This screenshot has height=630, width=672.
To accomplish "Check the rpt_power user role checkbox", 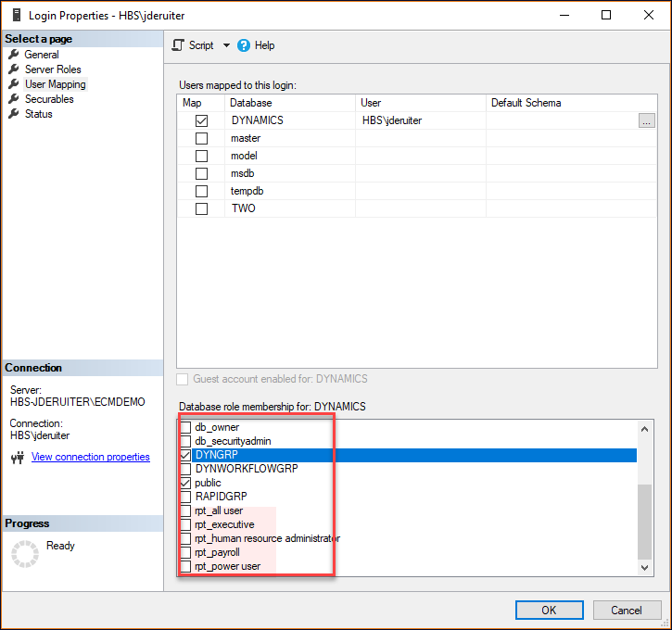I will 185,566.
